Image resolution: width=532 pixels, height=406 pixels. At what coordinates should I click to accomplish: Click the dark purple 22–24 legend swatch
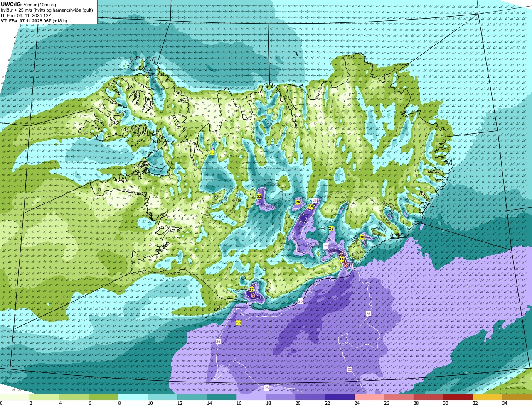coord(340,397)
